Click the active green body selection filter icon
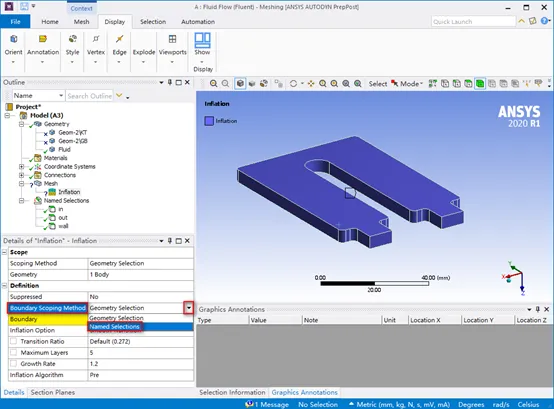This screenshot has height=409, width=554. (480, 84)
